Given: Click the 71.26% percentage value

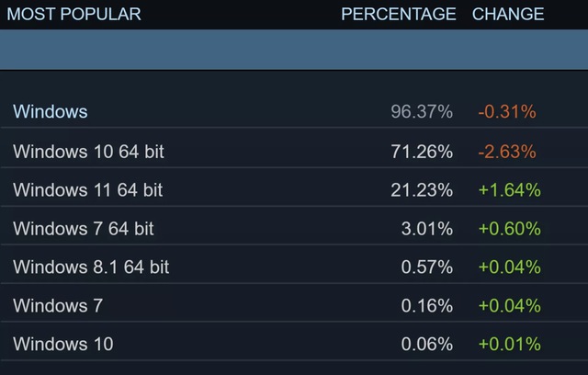Looking at the screenshot, I should 421,151.
